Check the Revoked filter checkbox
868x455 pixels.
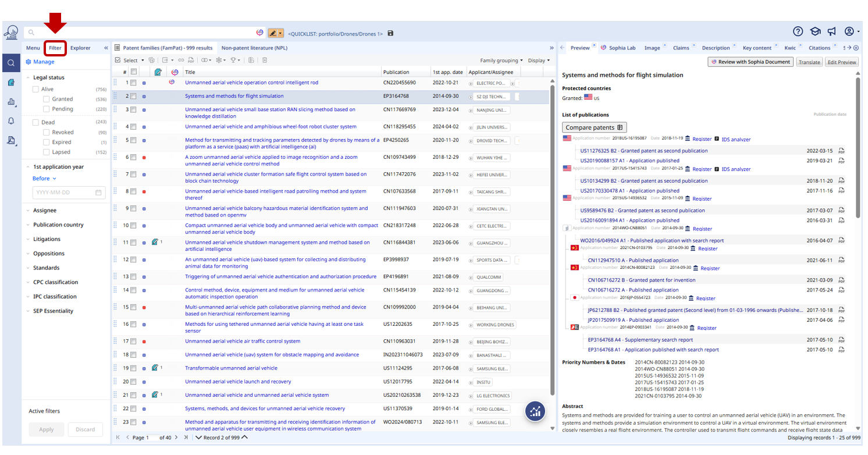tap(47, 133)
